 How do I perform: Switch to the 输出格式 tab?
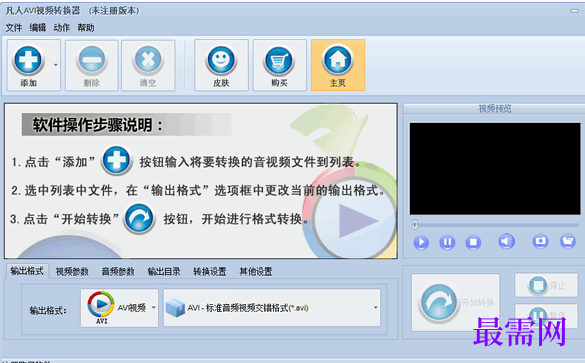click(x=27, y=271)
